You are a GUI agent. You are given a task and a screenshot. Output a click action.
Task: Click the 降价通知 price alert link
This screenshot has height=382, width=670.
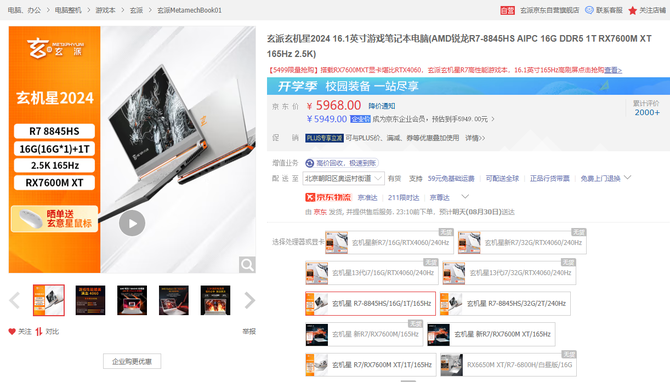click(382, 106)
